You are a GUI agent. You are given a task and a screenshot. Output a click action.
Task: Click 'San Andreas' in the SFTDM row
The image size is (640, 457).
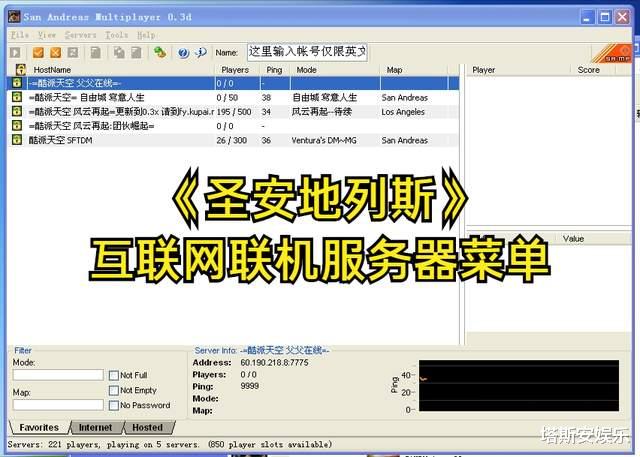pos(404,140)
